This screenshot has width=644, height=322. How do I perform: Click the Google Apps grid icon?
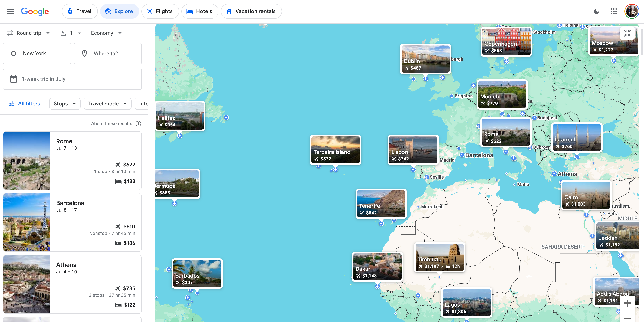pyautogui.click(x=614, y=11)
